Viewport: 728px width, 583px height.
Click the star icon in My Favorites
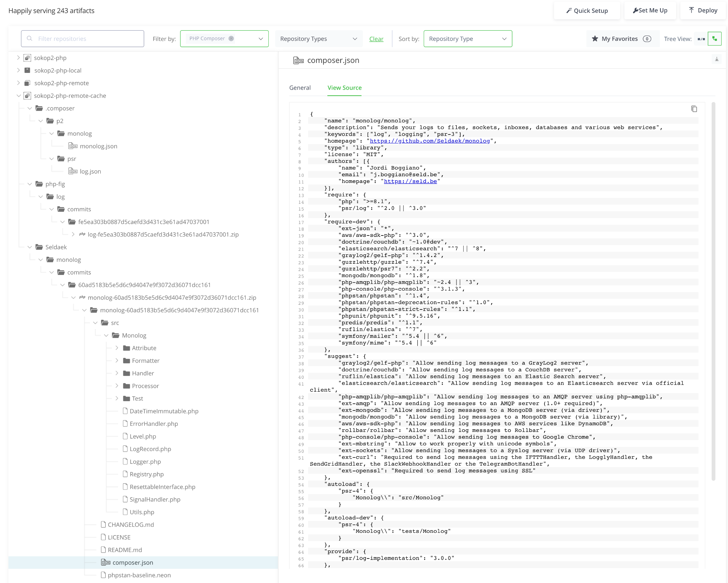point(595,39)
